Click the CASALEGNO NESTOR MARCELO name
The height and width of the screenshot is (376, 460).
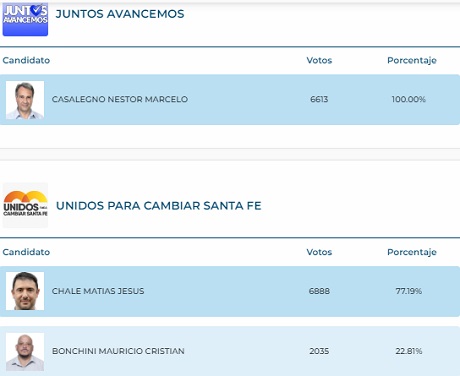click(x=120, y=99)
